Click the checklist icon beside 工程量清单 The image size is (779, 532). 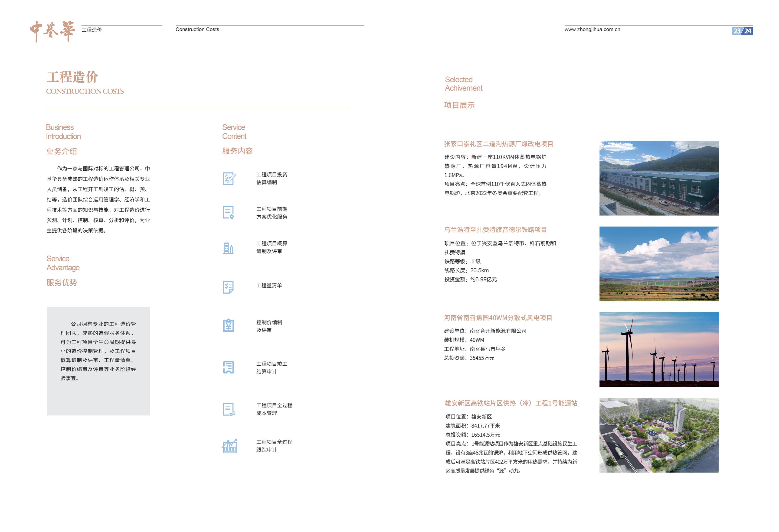pos(228,287)
